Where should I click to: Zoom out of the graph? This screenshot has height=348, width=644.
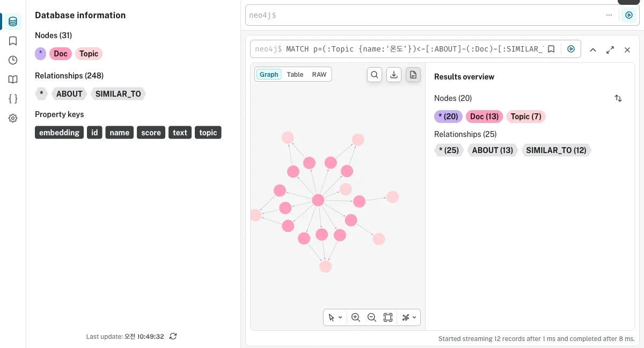pyautogui.click(x=371, y=317)
